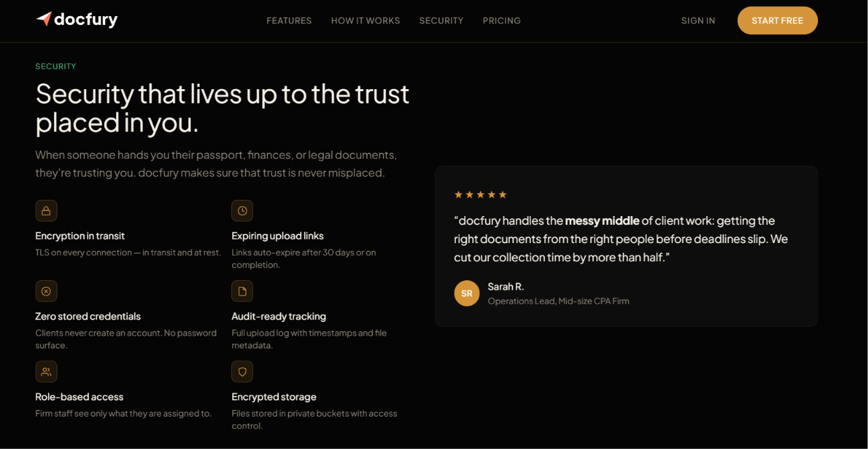868x449 pixels.
Task: Click the clock icon above Expiring upload links
Action: click(242, 211)
